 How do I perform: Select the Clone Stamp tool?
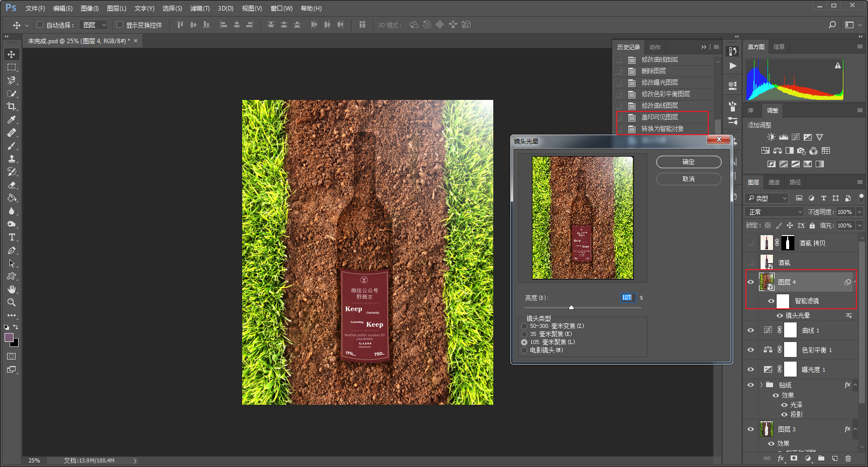[x=12, y=159]
